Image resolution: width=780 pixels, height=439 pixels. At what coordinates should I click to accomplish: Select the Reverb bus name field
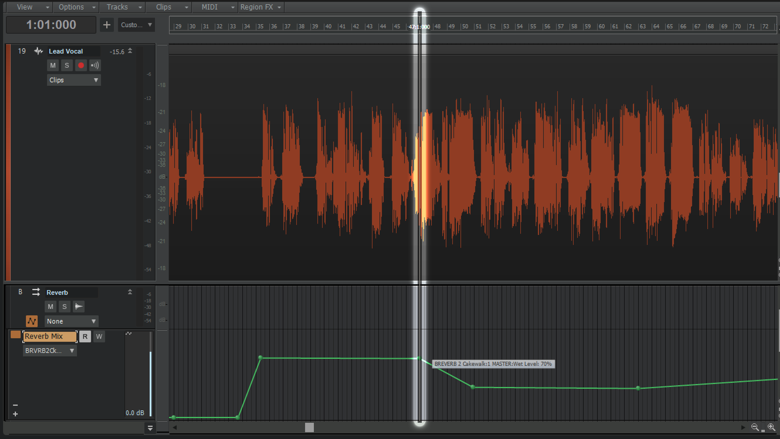tap(71, 292)
